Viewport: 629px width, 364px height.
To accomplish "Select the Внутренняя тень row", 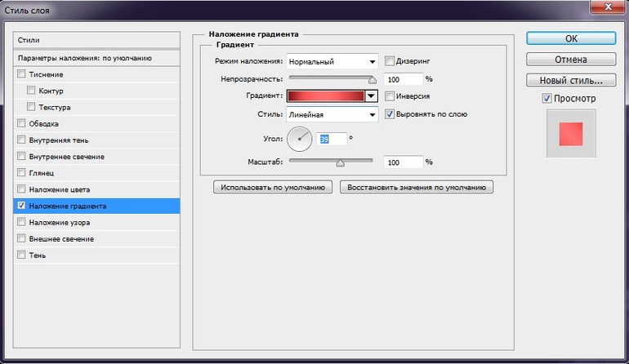I will (x=96, y=140).
